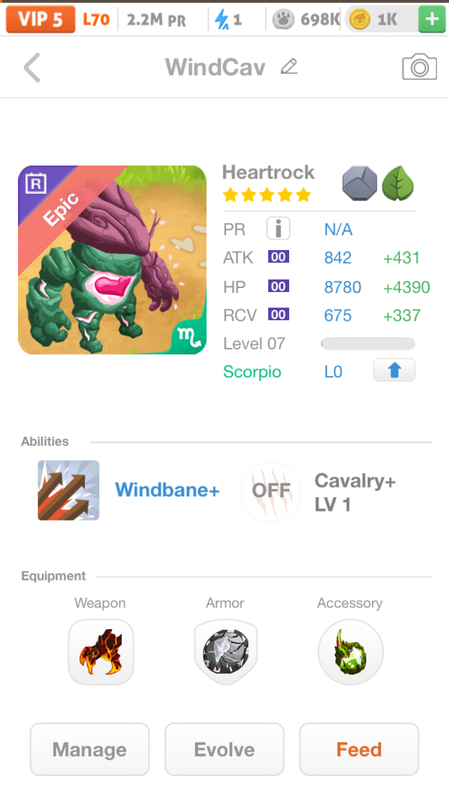Screen dimensions: 449x800
Task: Select the rock element icon
Action: coord(360,183)
